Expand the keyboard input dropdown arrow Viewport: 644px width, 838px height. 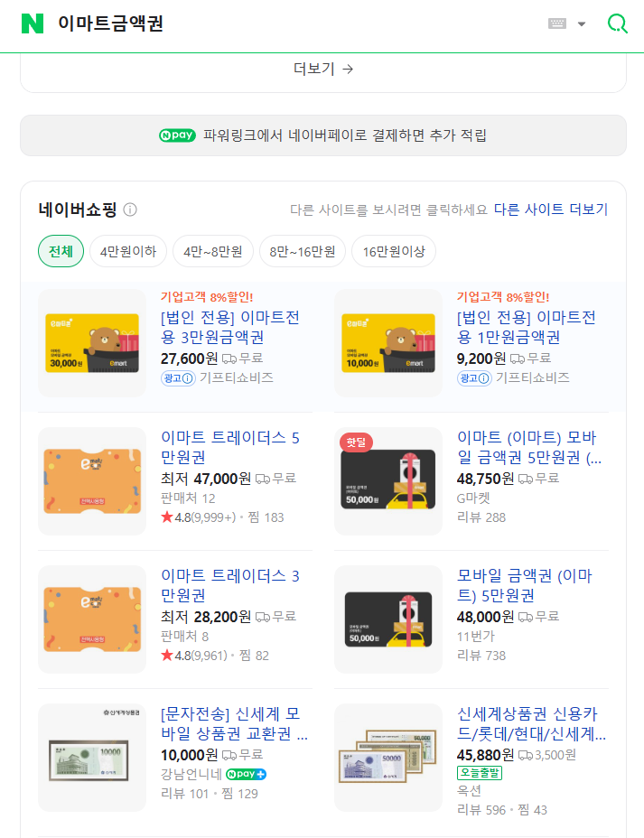point(582,23)
